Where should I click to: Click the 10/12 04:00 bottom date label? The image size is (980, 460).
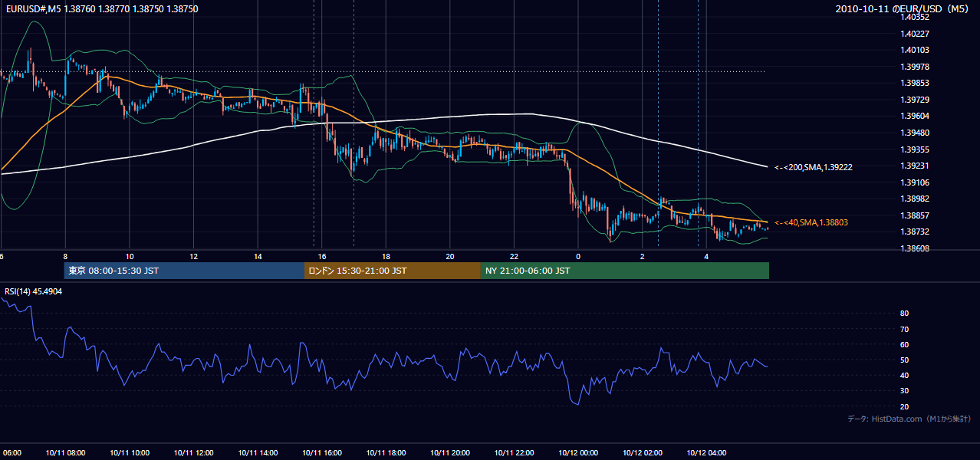pyautogui.click(x=706, y=452)
